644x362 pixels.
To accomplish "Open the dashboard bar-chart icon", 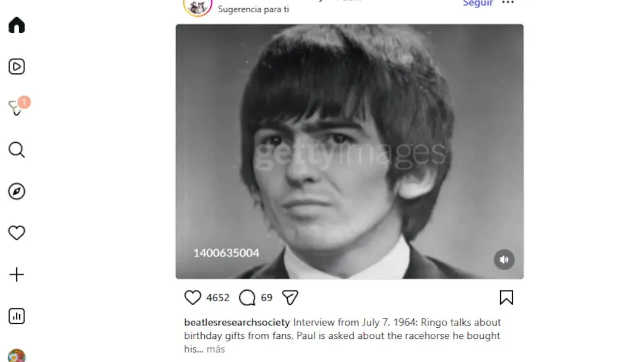I will click(17, 316).
